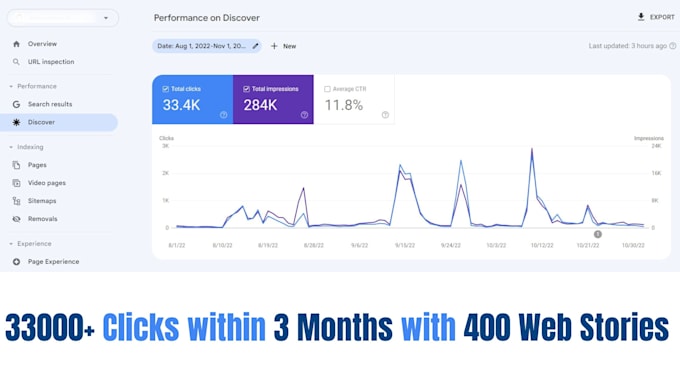Click the New filter button
This screenshot has height=383, width=680.
coord(284,46)
